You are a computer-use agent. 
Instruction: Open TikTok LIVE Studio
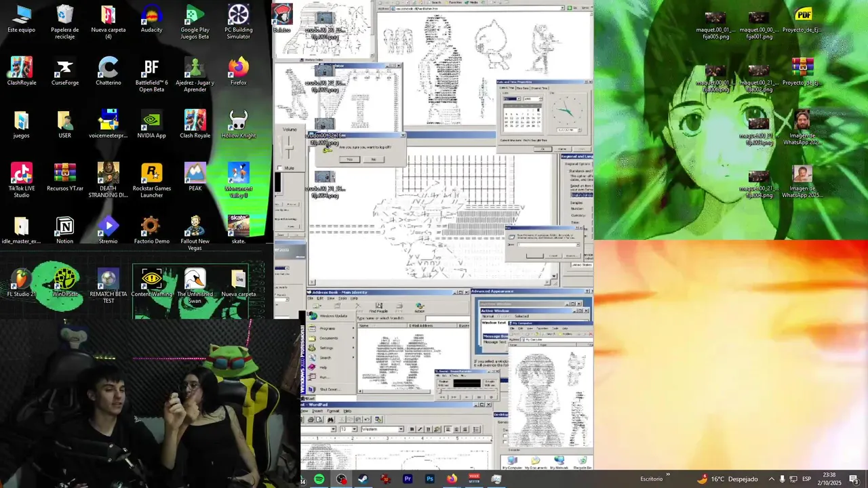(x=22, y=180)
